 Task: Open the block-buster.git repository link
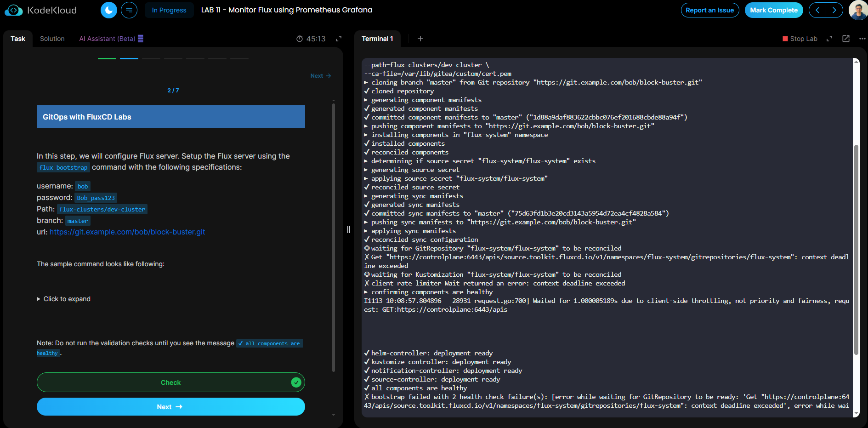coord(127,232)
